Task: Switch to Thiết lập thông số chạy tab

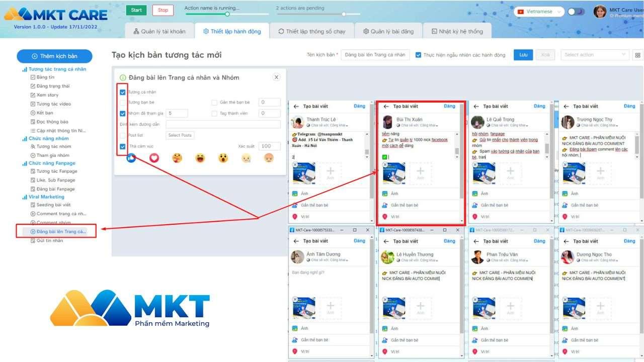Action: pyautogui.click(x=312, y=31)
